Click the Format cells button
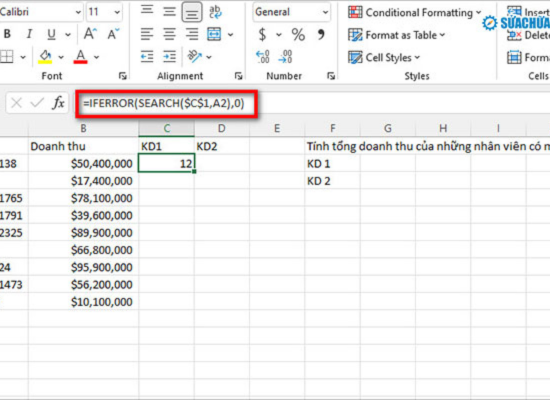 (x=528, y=57)
